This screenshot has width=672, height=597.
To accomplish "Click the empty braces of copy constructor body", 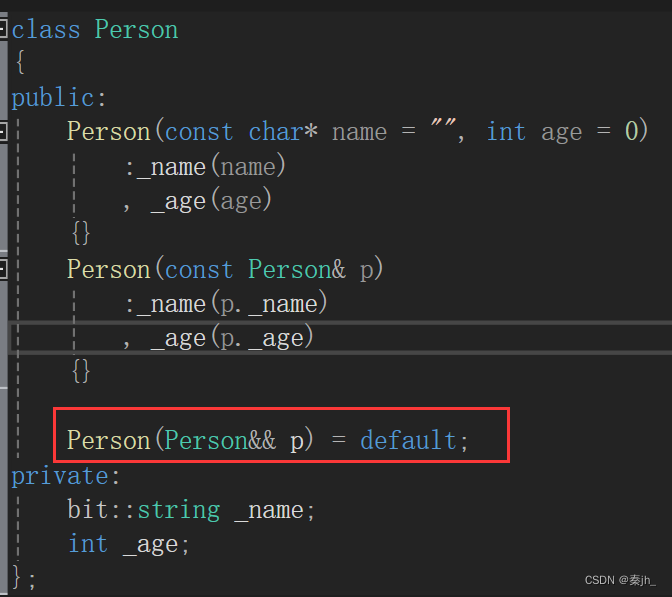I will (x=81, y=371).
